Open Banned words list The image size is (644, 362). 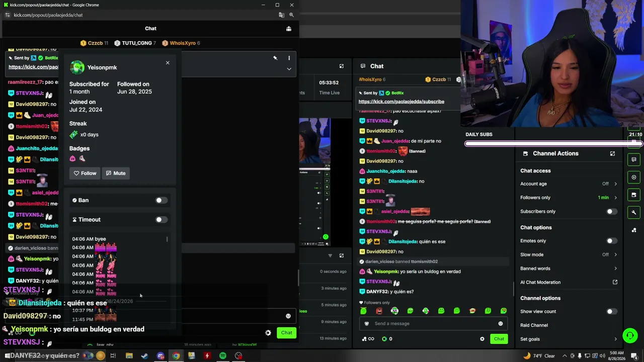coord(569,268)
